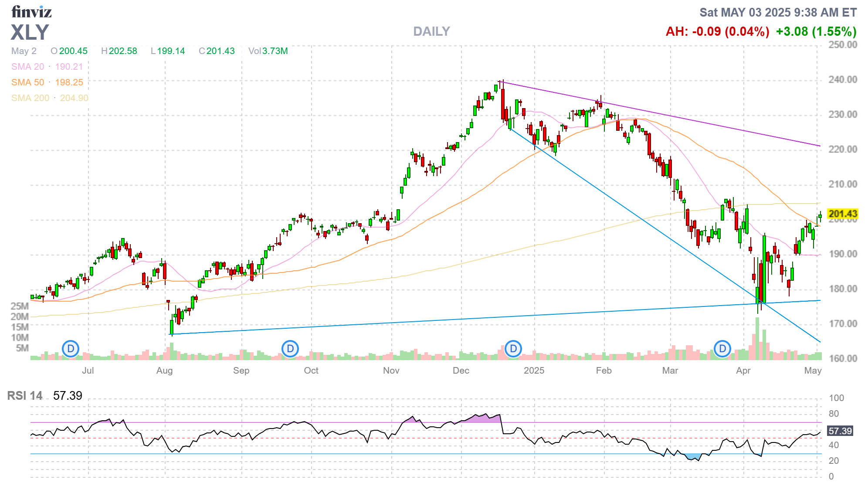Select the 2025 axis label
868x490 pixels.
pos(535,371)
